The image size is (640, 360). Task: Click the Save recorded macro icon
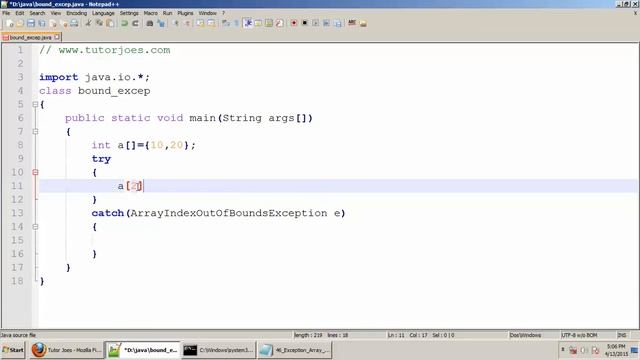click(x=338, y=23)
